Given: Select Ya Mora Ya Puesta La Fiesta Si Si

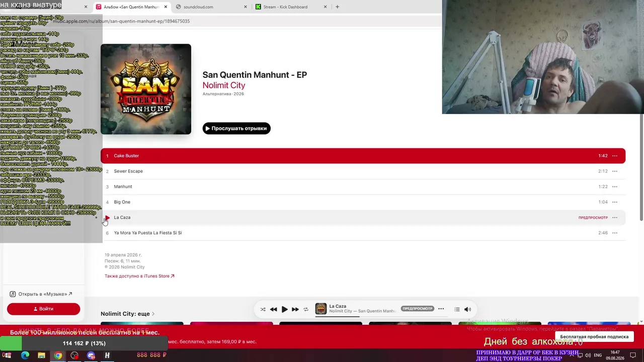Looking at the screenshot, I should click(x=148, y=233).
